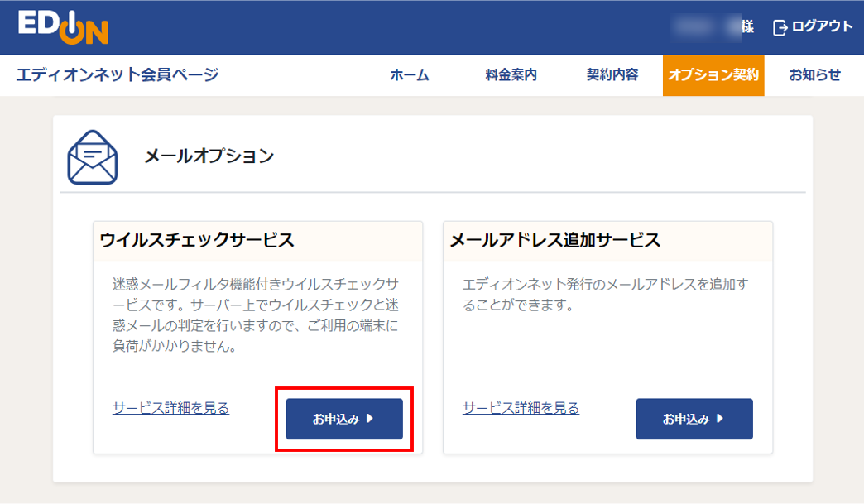
Task: Click the logout door-arrow icon
Action: click(780, 27)
